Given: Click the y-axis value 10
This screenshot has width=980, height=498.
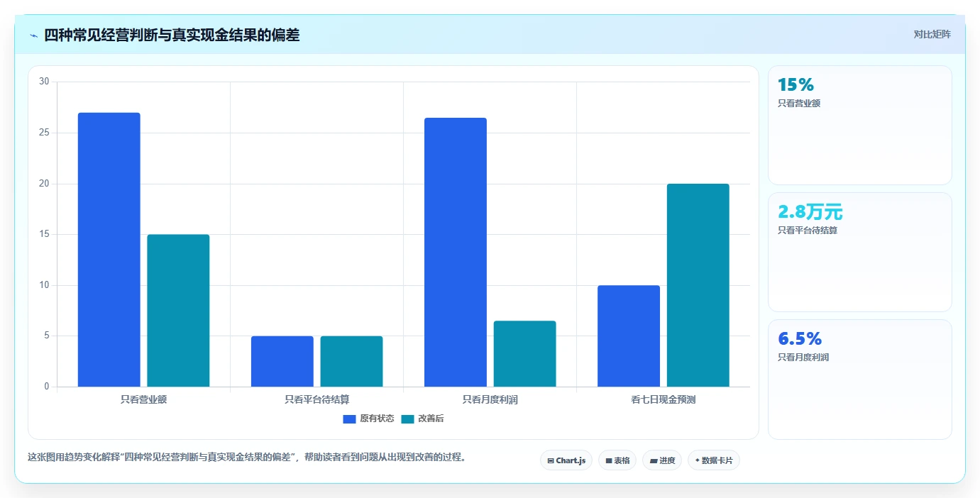Looking at the screenshot, I should [x=44, y=285].
